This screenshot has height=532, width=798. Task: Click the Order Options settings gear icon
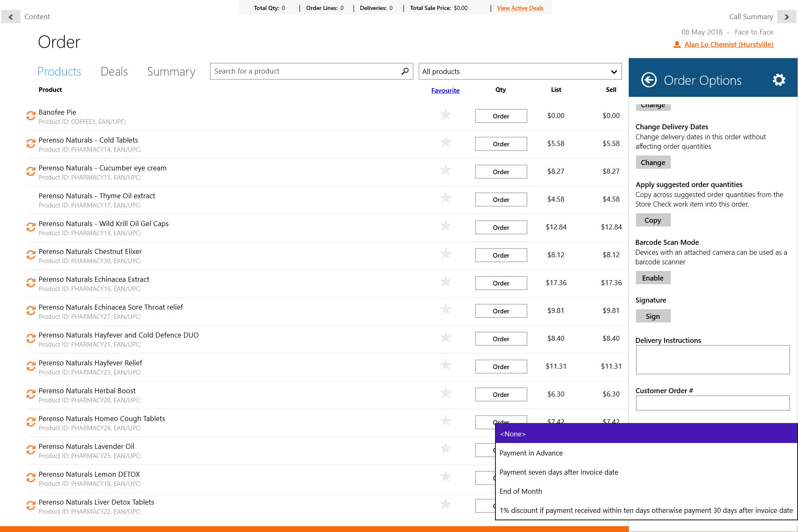tap(779, 80)
